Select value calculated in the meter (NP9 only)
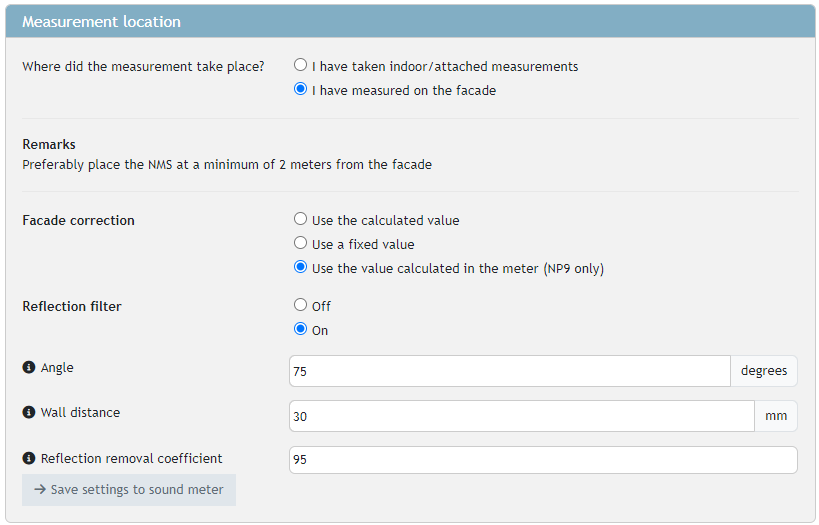819x525 pixels. pyautogui.click(x=300, y=268)
